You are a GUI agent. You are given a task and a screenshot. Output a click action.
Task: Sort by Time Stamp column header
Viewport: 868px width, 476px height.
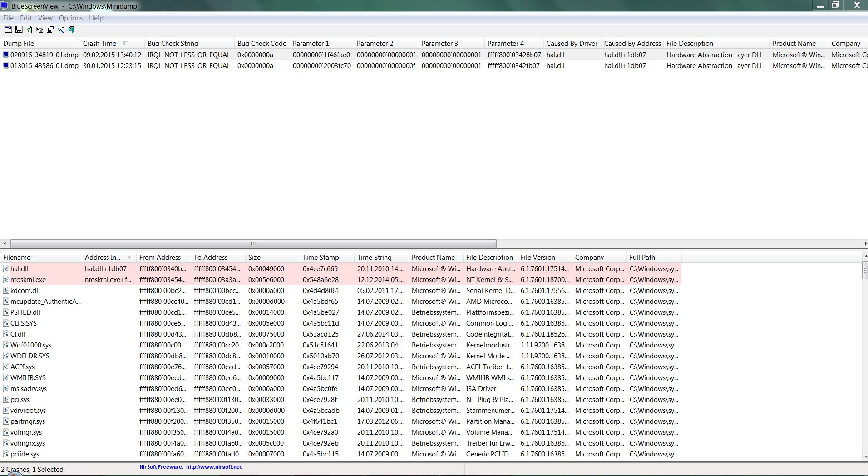(327, 258)
